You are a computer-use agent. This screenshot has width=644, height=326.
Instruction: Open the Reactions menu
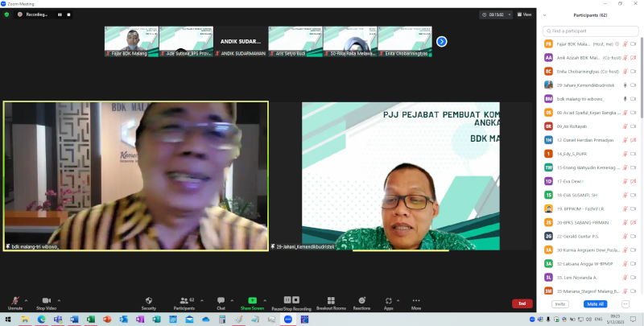[361, 299]
